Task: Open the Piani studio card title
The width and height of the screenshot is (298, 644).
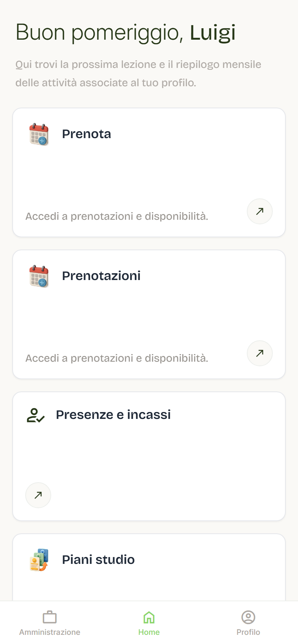Action: pyautogui.click(x=99, y=560)
